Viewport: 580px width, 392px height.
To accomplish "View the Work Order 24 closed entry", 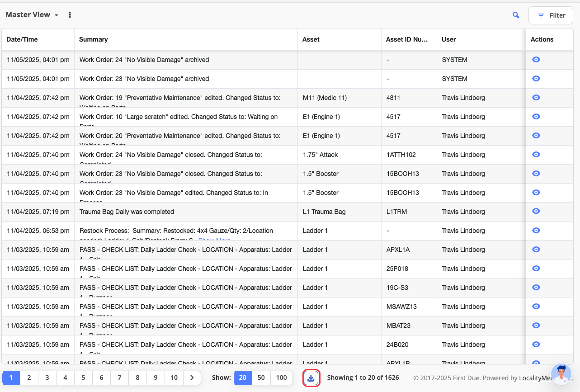I will pyautogui.click(x=536, y=155).
